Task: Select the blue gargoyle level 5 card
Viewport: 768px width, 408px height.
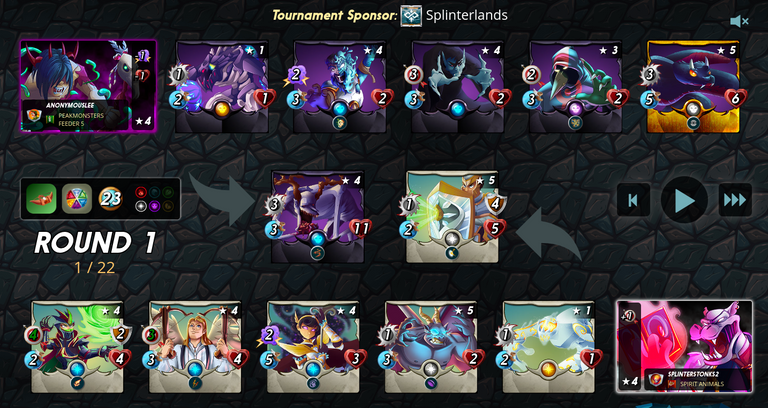Action: click(x=431, y=347)
